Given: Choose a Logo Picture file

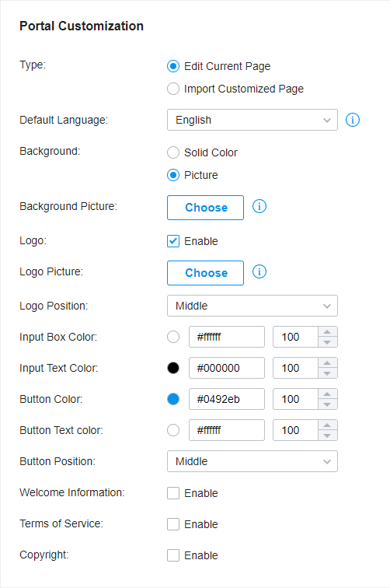Looking at the screenshot, I should (x=205, y=273).
